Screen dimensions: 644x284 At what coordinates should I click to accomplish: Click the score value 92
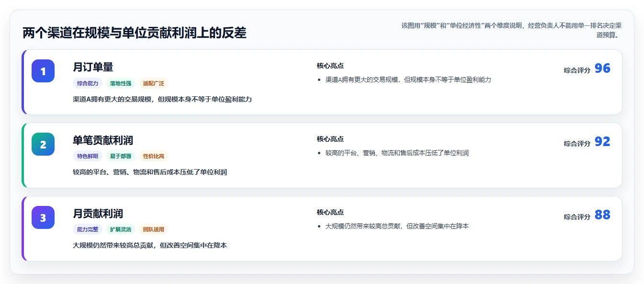click(602, 142)
